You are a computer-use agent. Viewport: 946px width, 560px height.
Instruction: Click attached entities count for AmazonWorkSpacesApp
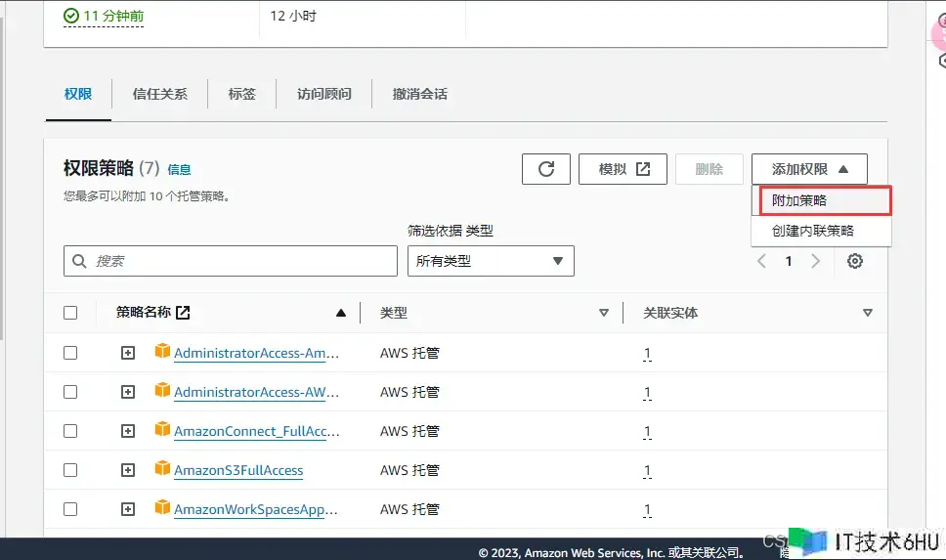click(x=647, y=510)
